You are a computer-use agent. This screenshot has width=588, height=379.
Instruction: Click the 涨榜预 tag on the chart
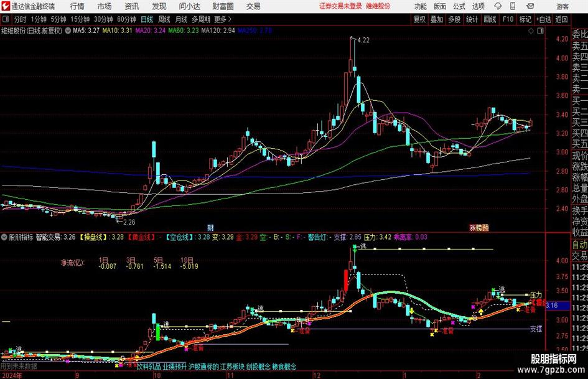pos(479,227)
